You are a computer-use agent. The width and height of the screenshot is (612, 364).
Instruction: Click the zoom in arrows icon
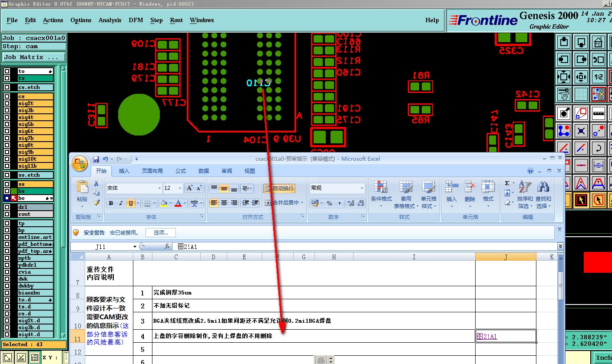581,77
